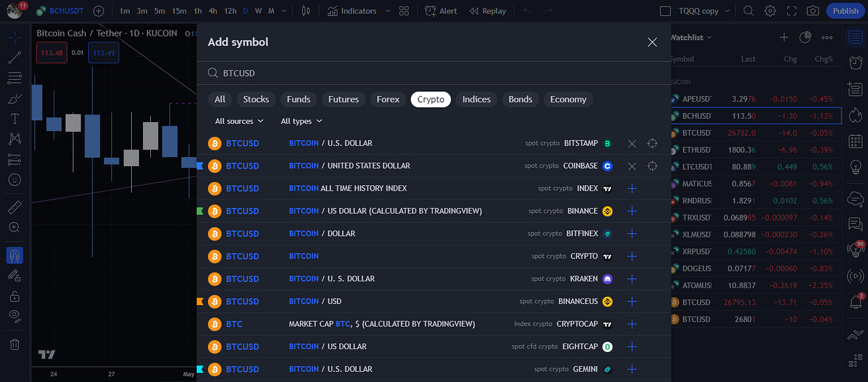Image resolution: width=868 pixels, height=382 pixels.
Task: Select the Economy category tab
Action: (568, 100)
